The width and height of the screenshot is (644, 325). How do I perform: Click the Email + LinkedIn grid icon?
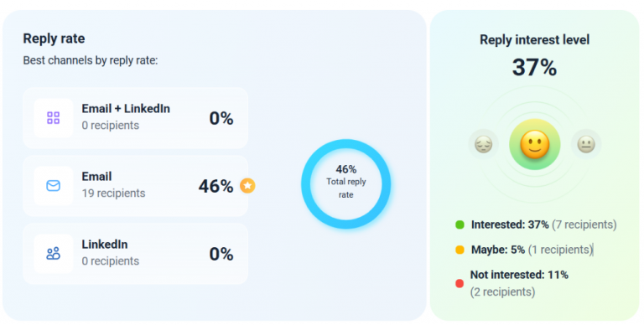54,118
